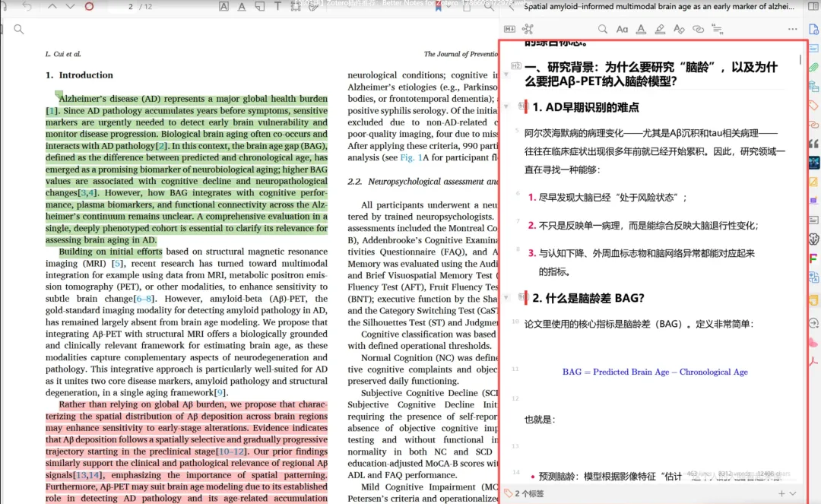This screenshot has width=821, height=504.
Task: Open the item info pane icon in sidebar
Action: [813, 30]
